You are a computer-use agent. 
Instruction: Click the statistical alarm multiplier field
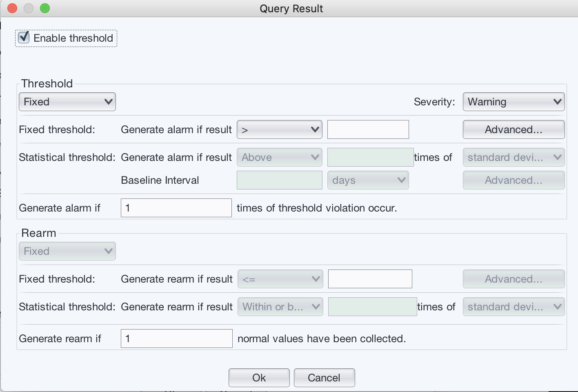[x=370, y=157]
